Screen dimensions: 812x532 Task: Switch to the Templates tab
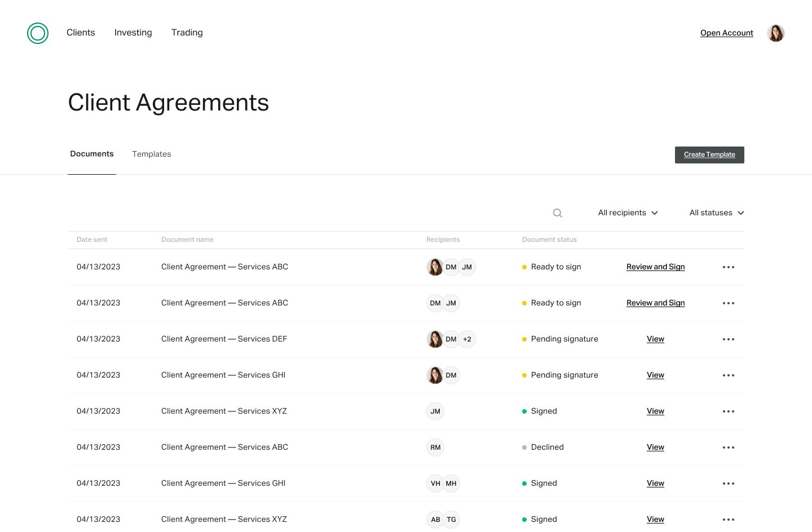(151, 154)
